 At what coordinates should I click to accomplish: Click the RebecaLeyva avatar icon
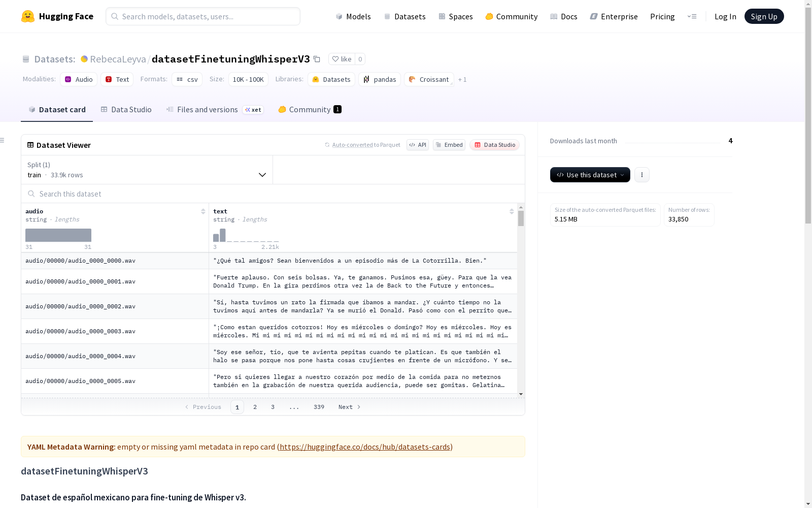(84, 59)
